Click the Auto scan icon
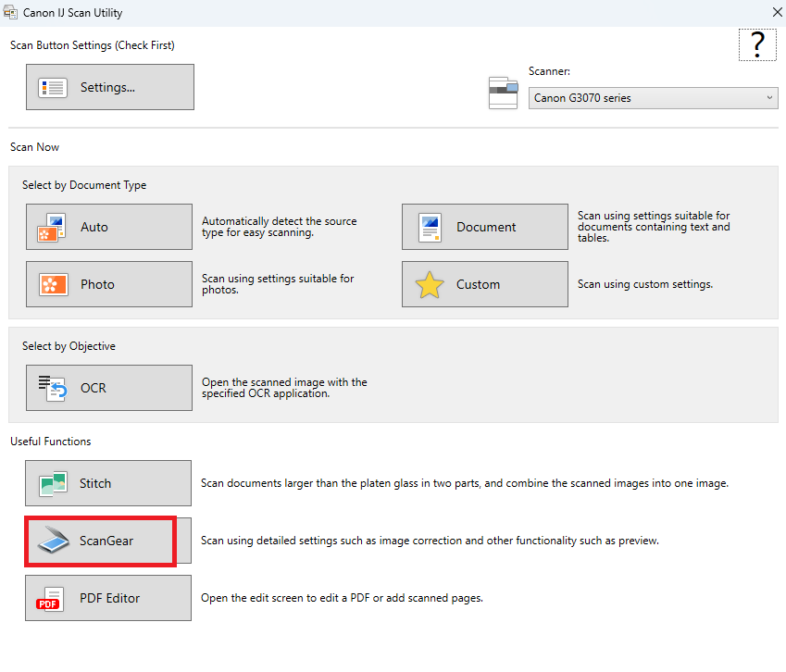Image resolution: width=786 pixels, height=672 pixels. 53,227
